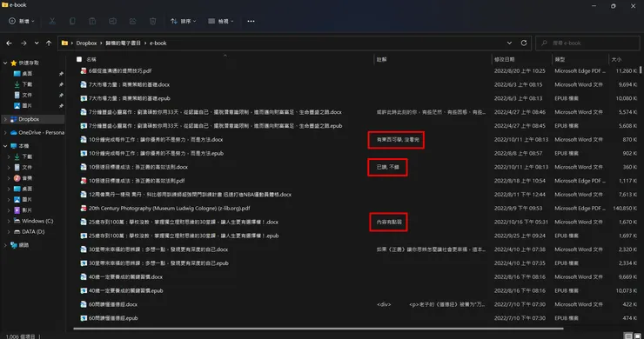Click the Rename icon in the toolbar

point(112,21)
